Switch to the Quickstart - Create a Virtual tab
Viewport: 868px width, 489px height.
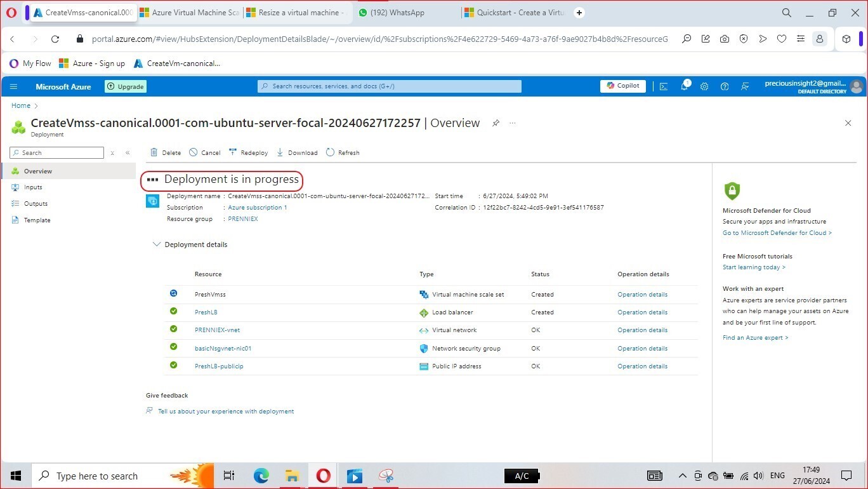pyautogui.click(x=514, y=13)
